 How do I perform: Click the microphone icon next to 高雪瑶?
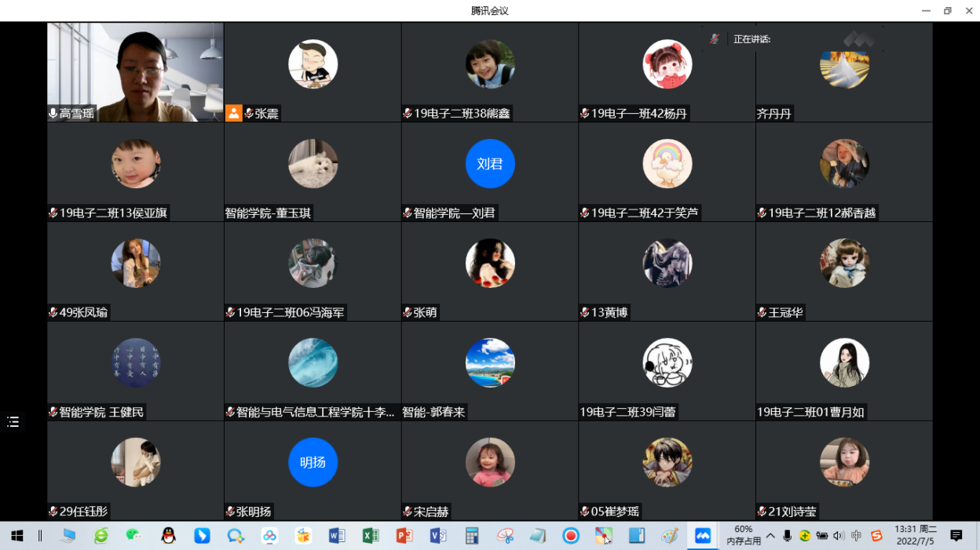point(53,114)
